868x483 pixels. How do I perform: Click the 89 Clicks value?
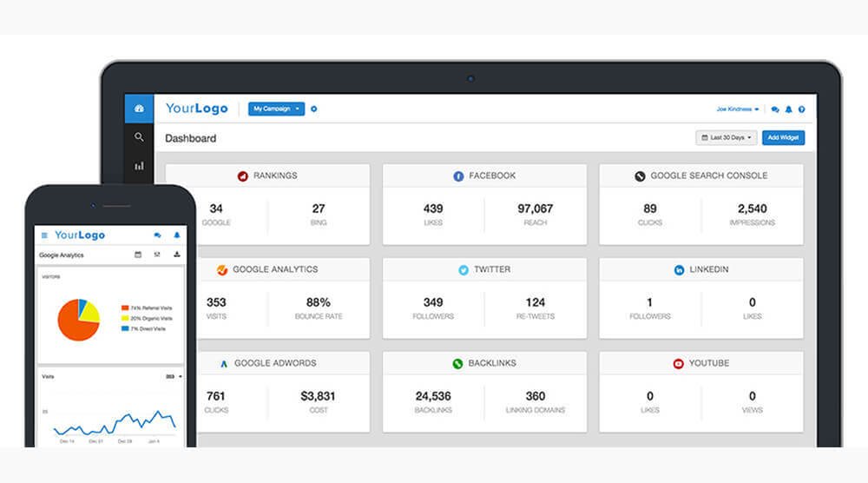650,208
